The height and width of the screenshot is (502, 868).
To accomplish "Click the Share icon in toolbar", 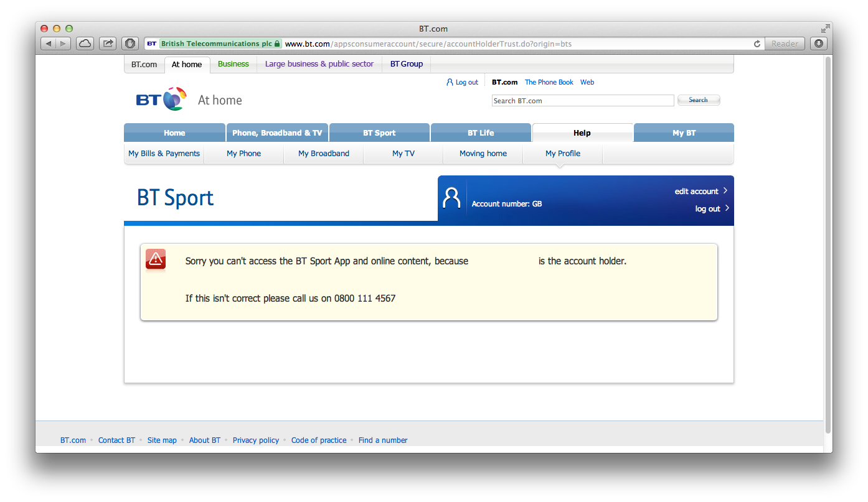I will pos(108,44).
